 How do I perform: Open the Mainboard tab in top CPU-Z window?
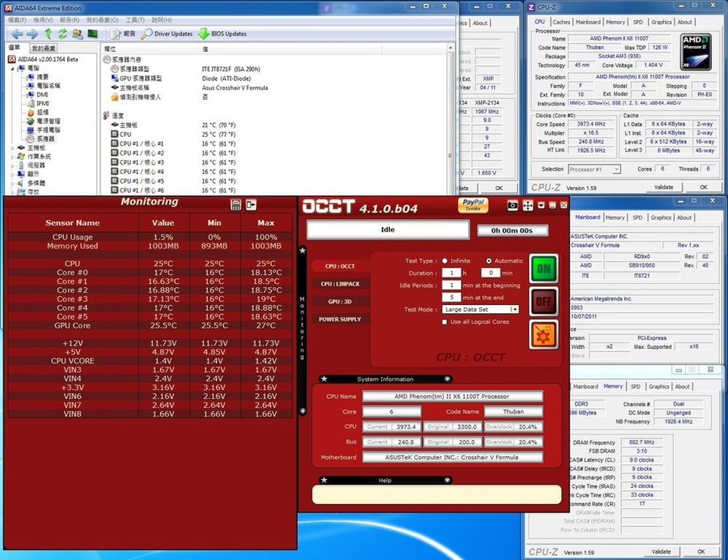tap(587, 23)
